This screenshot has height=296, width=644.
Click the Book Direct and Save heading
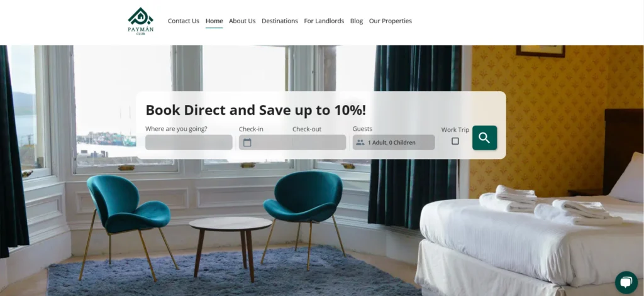255,110
